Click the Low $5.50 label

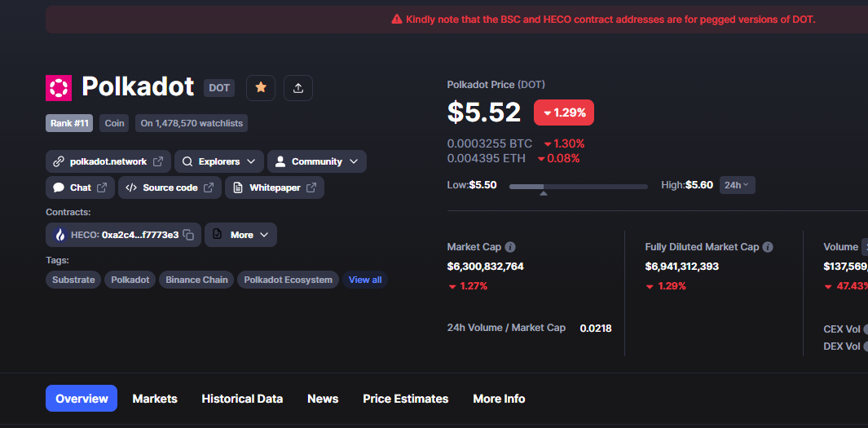472,185
